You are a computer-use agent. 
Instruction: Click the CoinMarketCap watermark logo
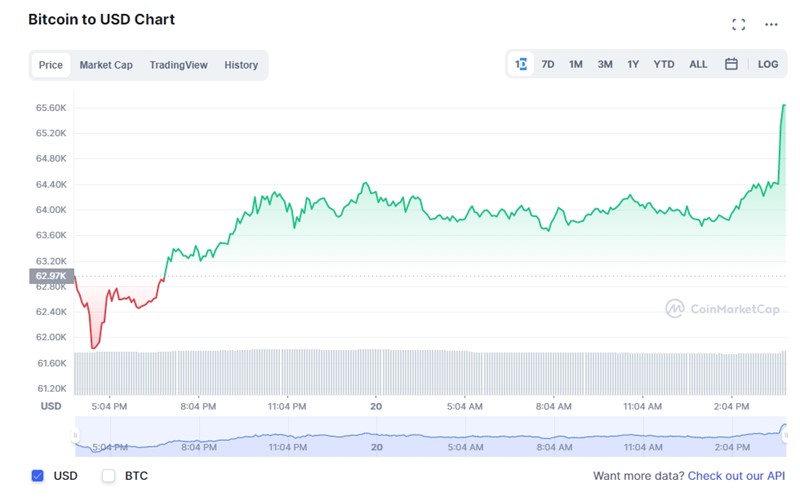click(x=724, y=309)
